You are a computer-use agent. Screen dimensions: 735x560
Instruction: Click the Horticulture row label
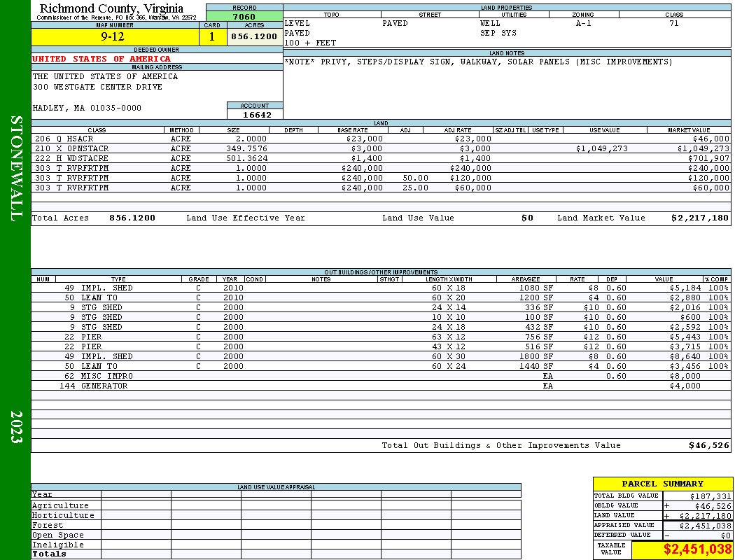point(63,515)
